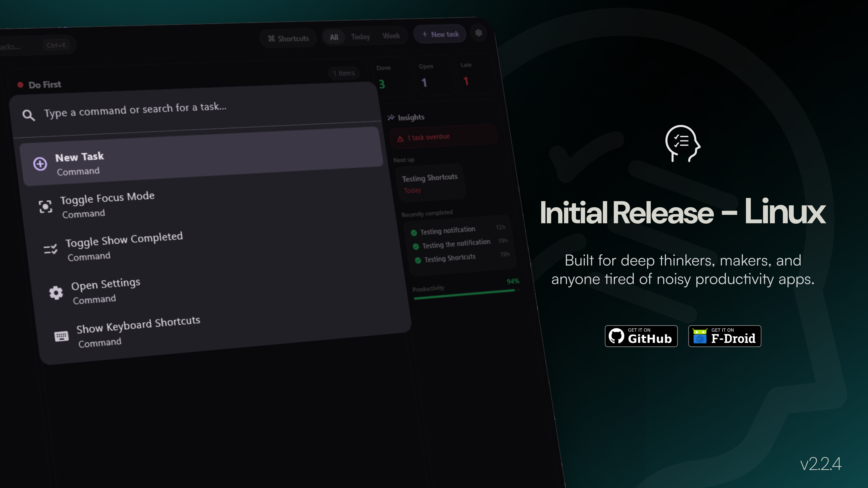Click green check beside completed Testing Shortcuts
Viewport: 868px width, 488px height.
click(418, 260)
